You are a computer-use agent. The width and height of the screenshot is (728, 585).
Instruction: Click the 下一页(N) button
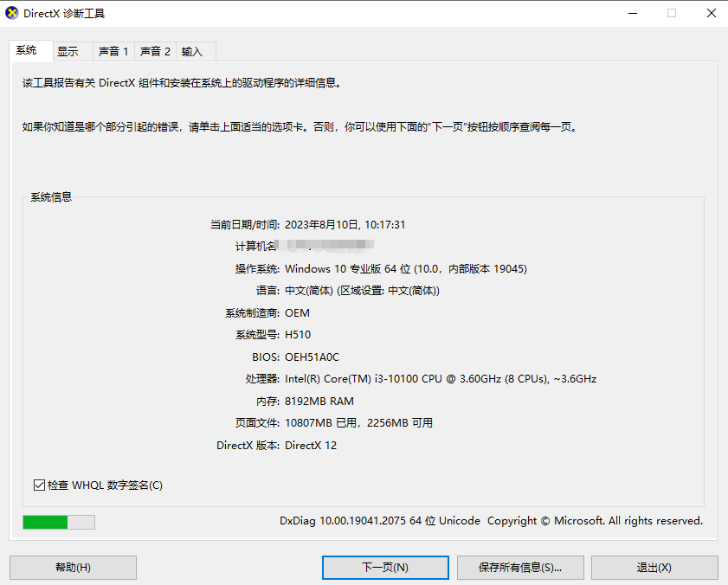pyautogui.click(x=385, y=568)
